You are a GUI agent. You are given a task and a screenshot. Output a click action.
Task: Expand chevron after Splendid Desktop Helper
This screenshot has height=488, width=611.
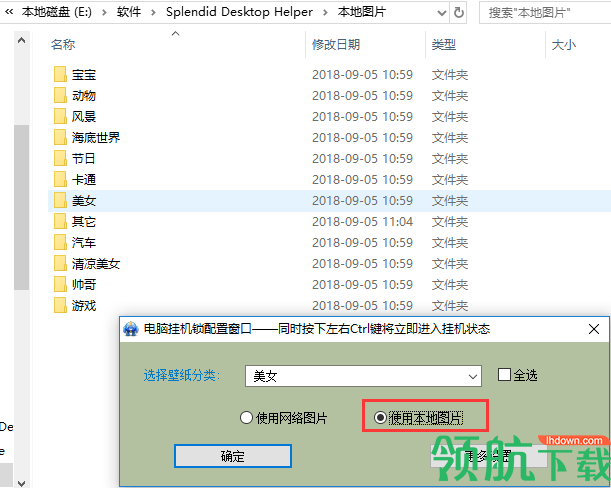[325, 12]
